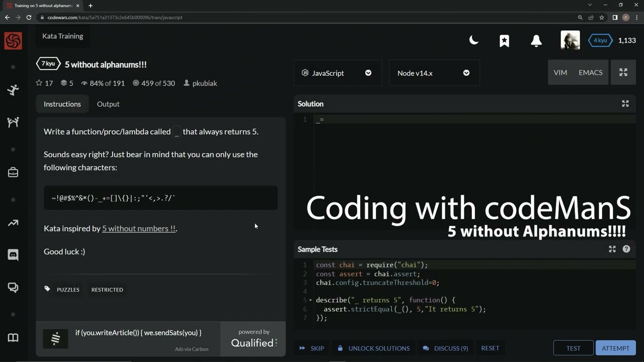Reload the browser page
The image size is (644, 362).
(29, 17)
